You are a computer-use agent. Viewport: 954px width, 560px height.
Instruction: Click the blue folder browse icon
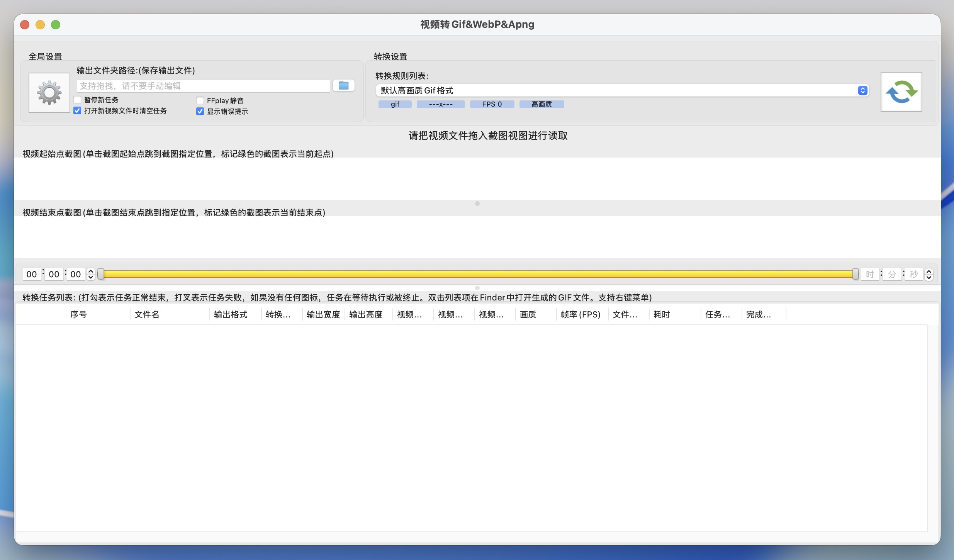click(343, 85)
